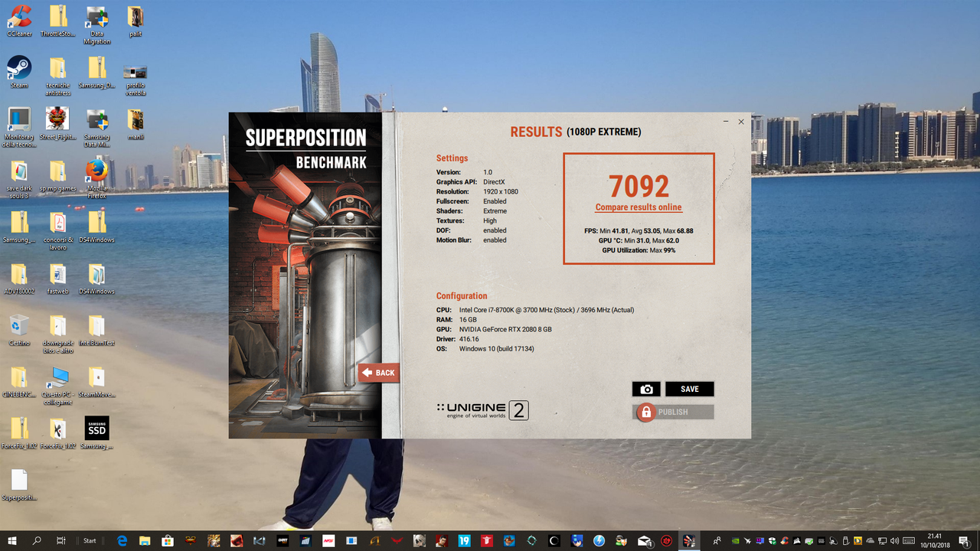Launch CCleaner from the desktop

tap(19, 21)
